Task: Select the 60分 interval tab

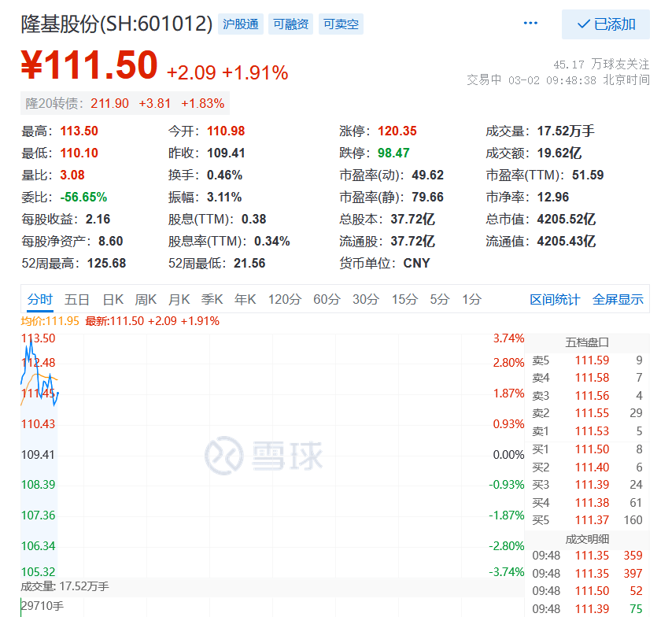Action: (x=327, y=299)
